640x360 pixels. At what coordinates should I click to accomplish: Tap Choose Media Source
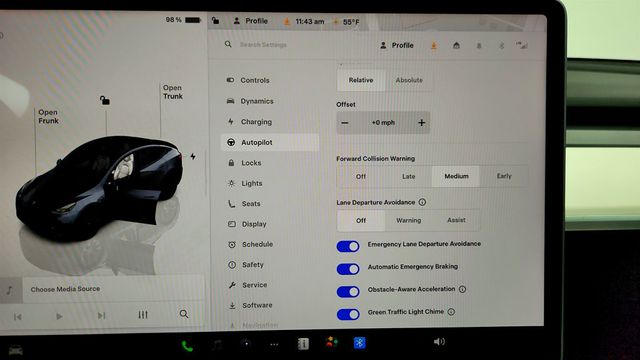pyautogui.click(x=65, y=289)
